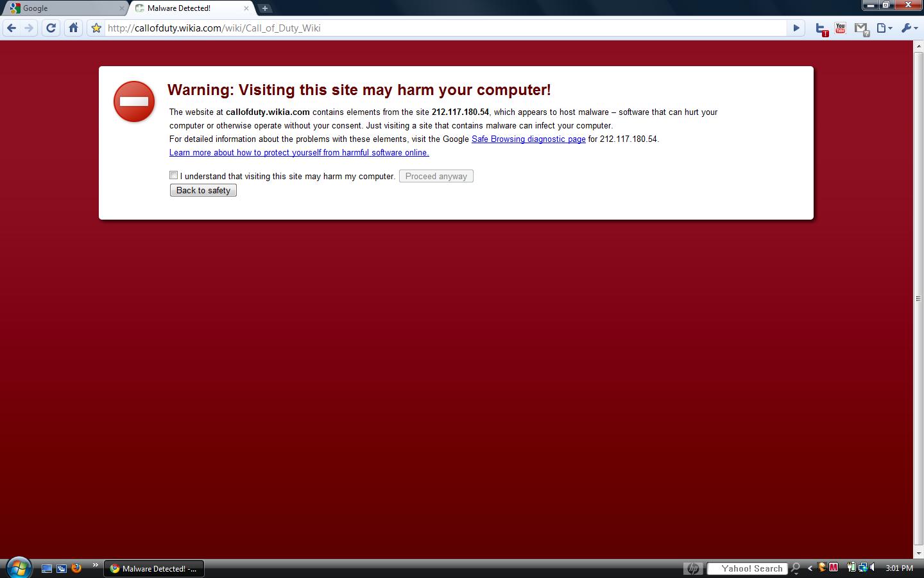Click the warning heading text

(359, 90)
